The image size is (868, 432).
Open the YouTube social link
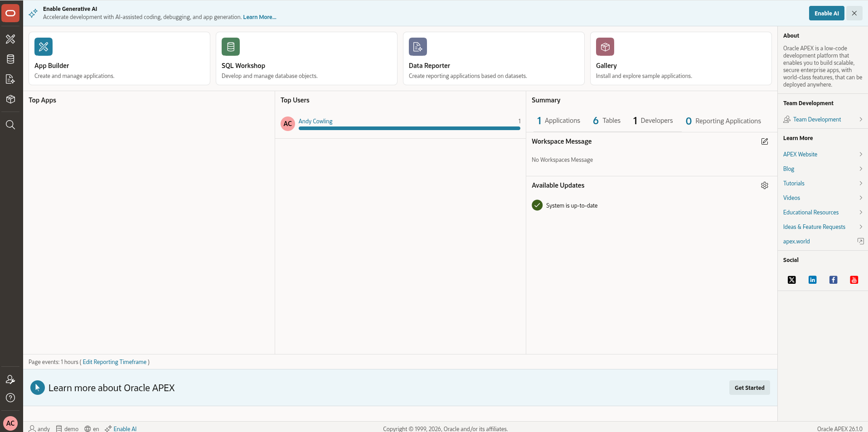[x=854, y=280]
